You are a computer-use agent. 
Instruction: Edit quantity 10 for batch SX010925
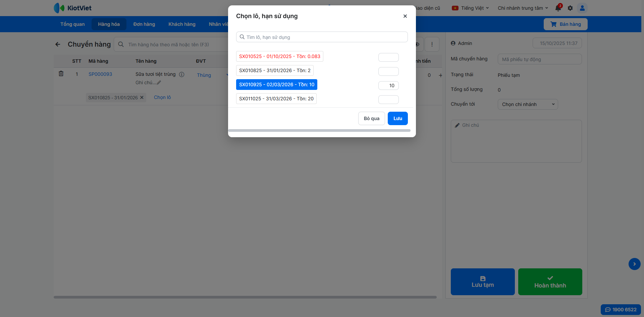[x=388, y=86]
